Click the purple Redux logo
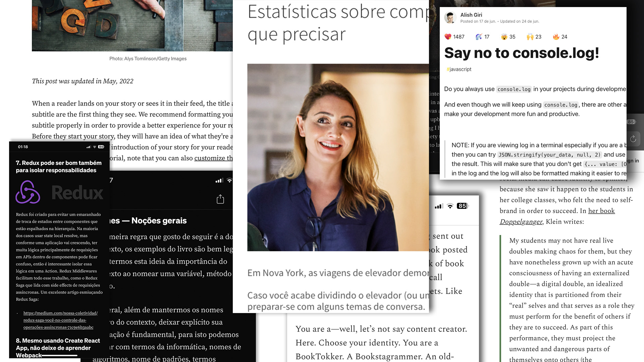The image size is (644, 362). pyautogui.click(x=28, y=192)
